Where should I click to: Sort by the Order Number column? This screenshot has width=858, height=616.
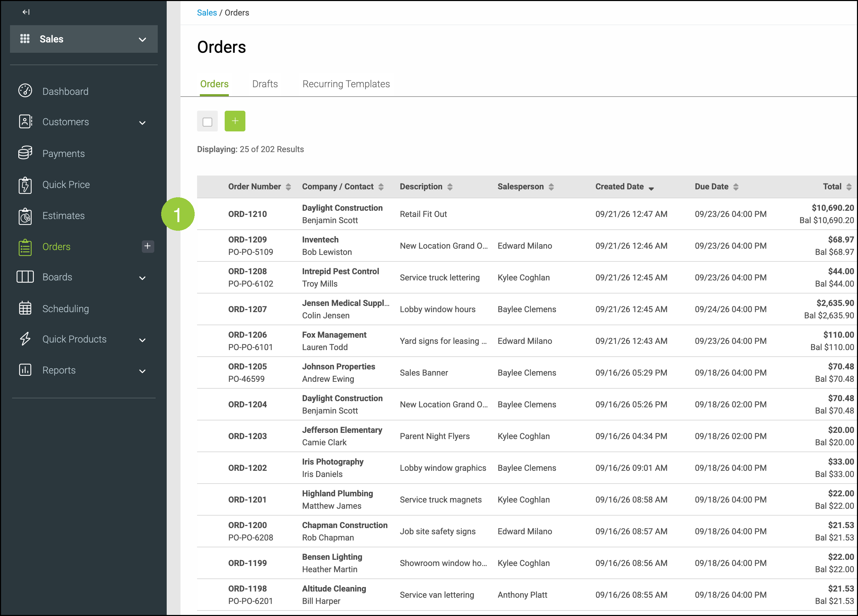click(260, 187)
